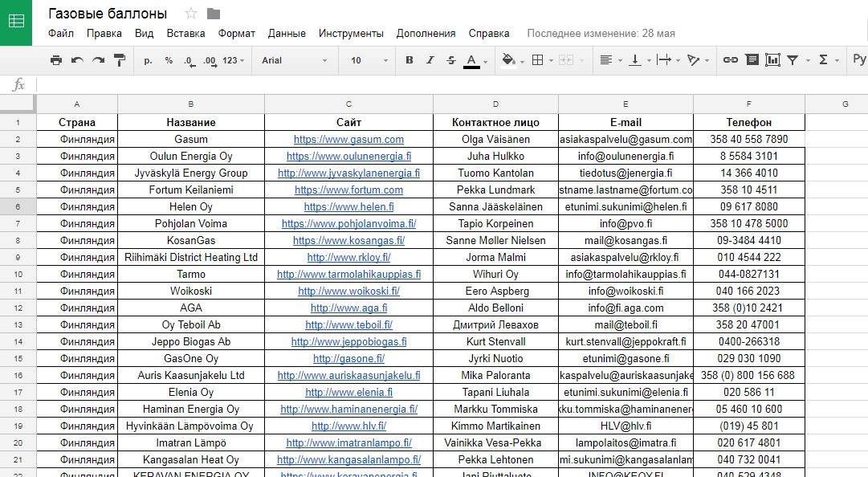Select phone cell 358 20 47001

pos(749,324)
